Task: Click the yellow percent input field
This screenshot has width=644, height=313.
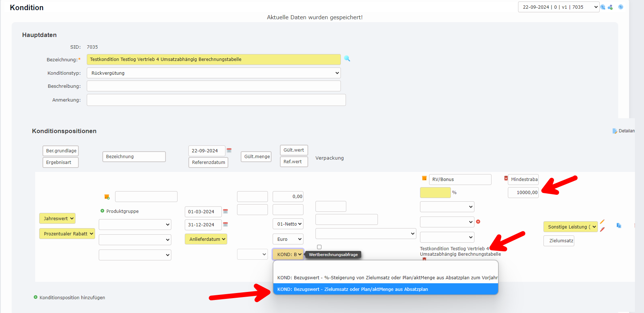Action: click(x=435, y=192)
